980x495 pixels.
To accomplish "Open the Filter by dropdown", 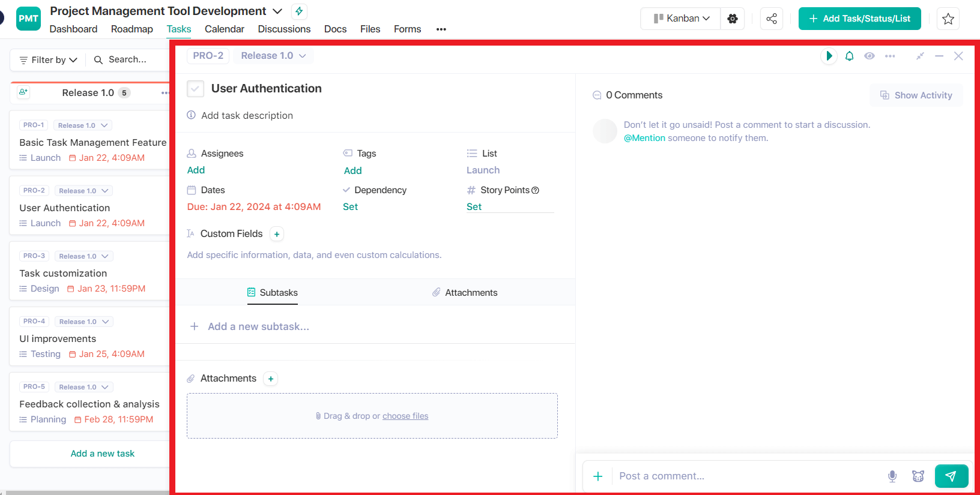I will [48, 60].
